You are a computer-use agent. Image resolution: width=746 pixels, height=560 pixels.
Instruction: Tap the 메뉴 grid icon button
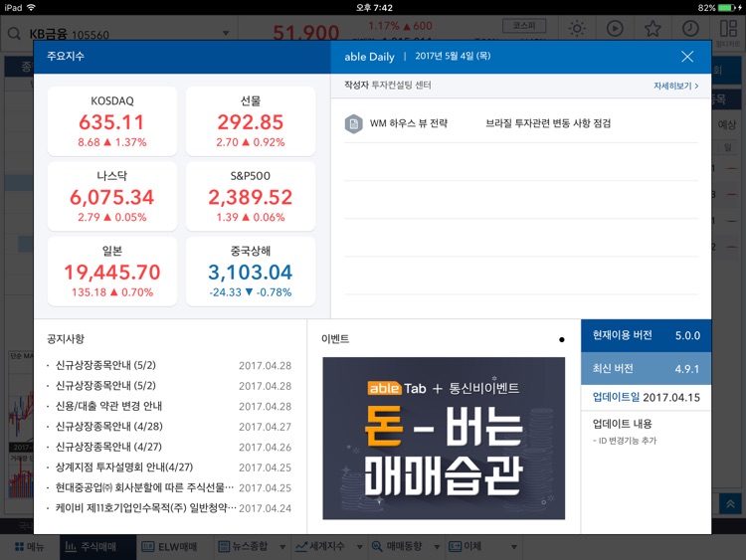(30, 547)
